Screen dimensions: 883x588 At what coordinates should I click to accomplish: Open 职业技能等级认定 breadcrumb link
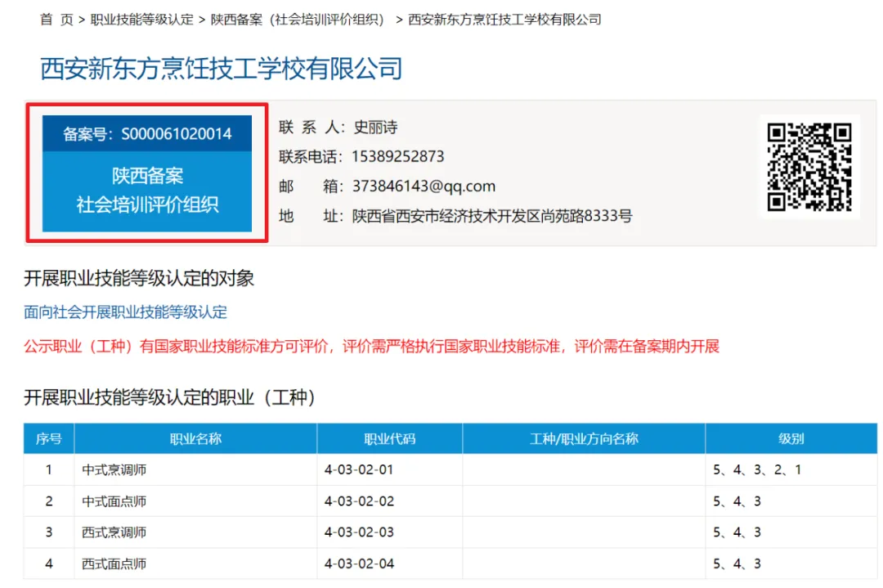tap(141, 20)
